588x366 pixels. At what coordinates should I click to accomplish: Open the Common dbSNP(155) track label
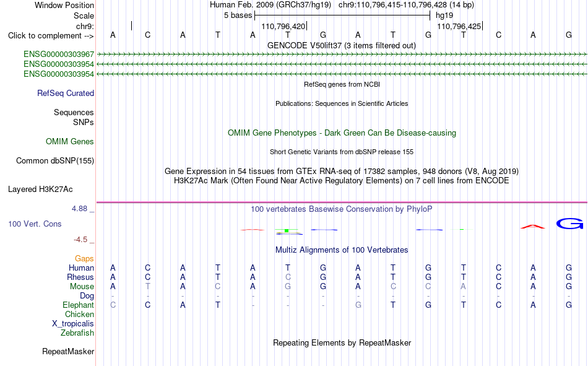(54, 160)
